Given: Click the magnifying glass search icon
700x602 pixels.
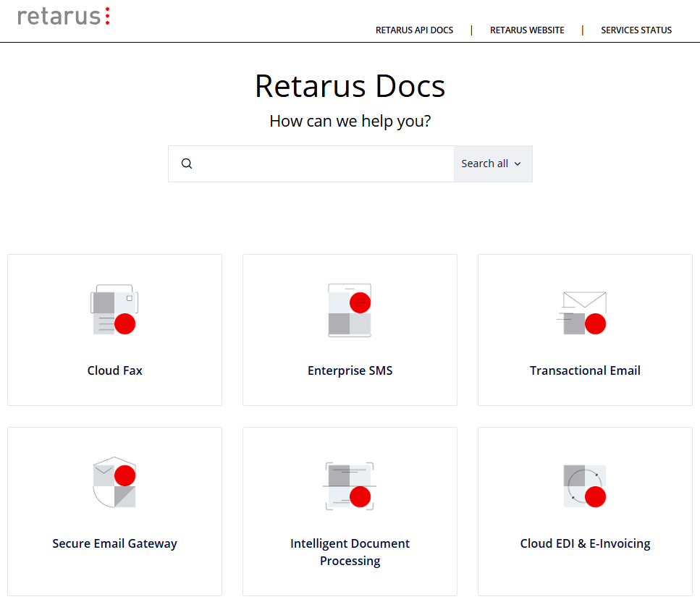Looking at the screenshot, I should [187, 164].
